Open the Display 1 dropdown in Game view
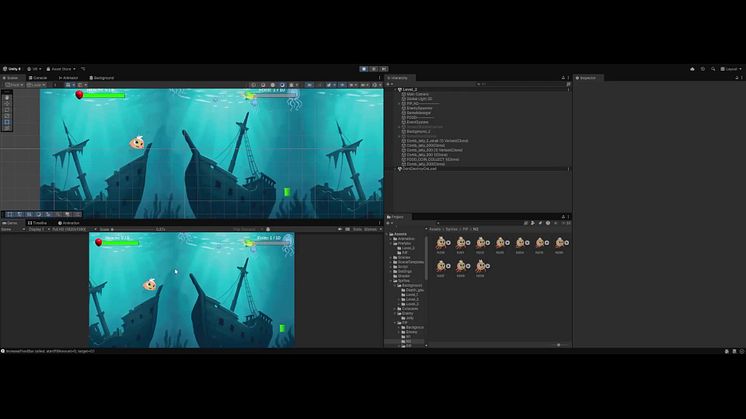746x419 pixels. [38, 229]
